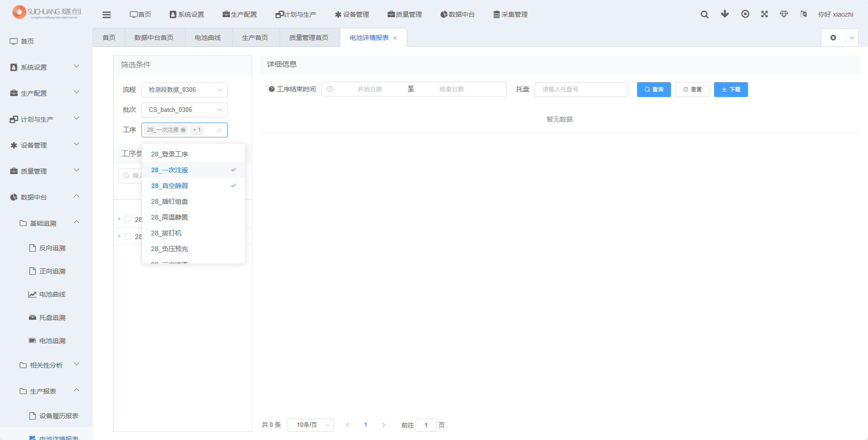Open the search magnifier icon in header
Viewport: 868px width, 440px height.
704,14
